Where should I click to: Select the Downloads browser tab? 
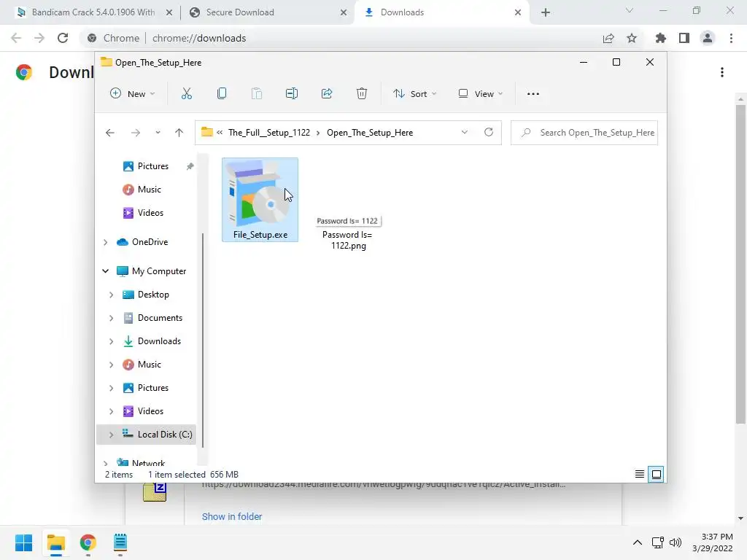[402, 12]
